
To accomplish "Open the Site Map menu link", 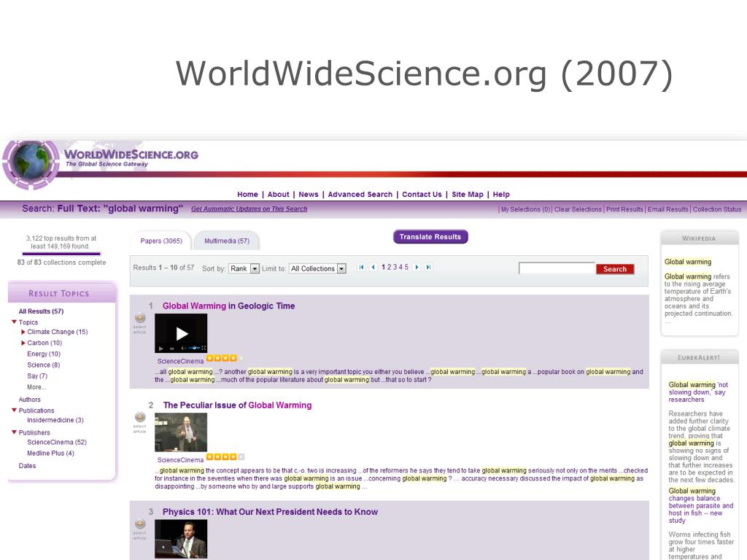I will pos(468,194).
